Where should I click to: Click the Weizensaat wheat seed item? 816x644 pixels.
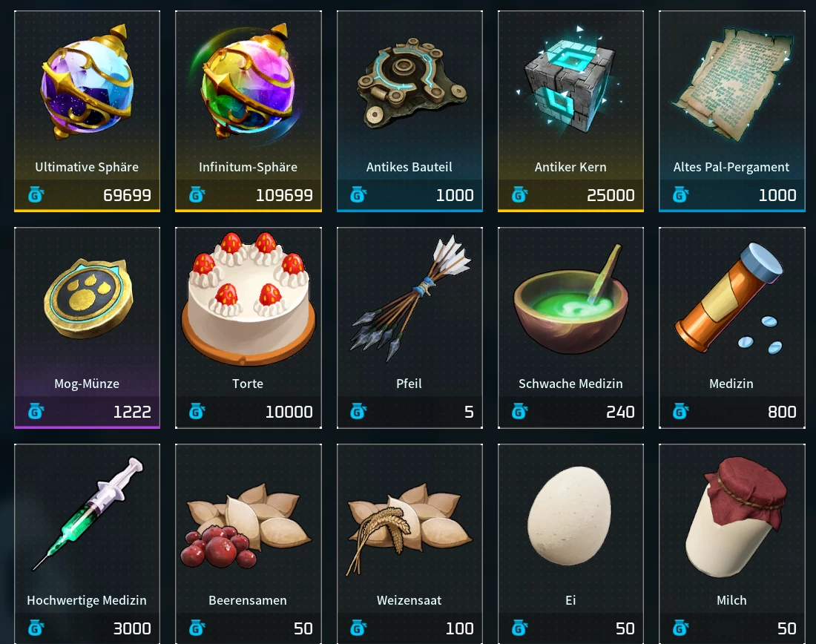tap(409, 528)
